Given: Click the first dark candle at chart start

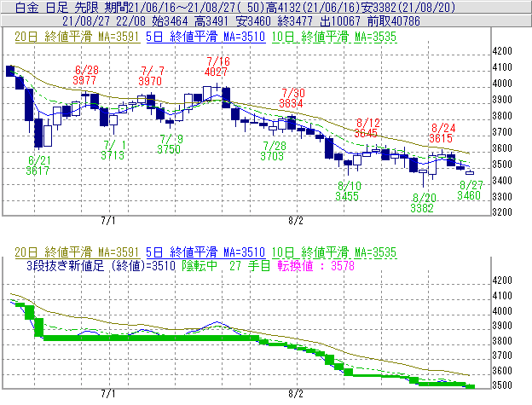Looking at the screenshot, I should pos(10,71).
